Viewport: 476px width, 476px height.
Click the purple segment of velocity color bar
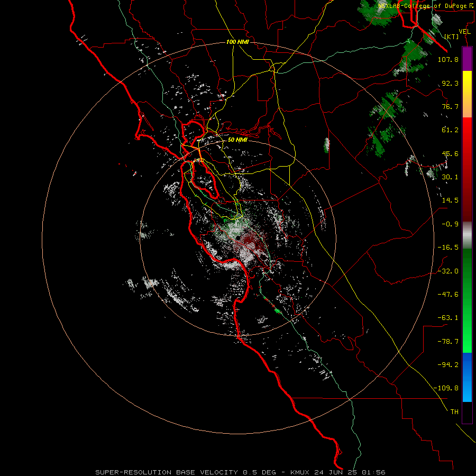point(467,59)
